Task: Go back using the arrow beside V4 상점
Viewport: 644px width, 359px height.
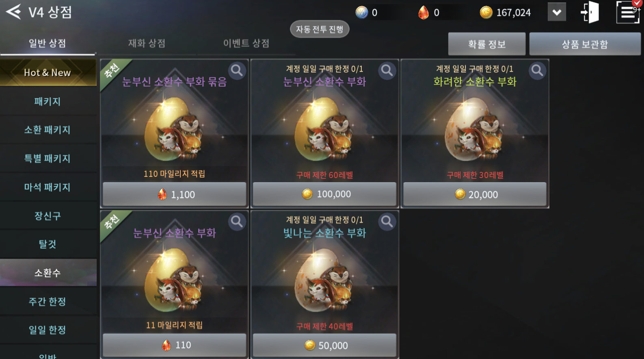Action: click(13, 12)
